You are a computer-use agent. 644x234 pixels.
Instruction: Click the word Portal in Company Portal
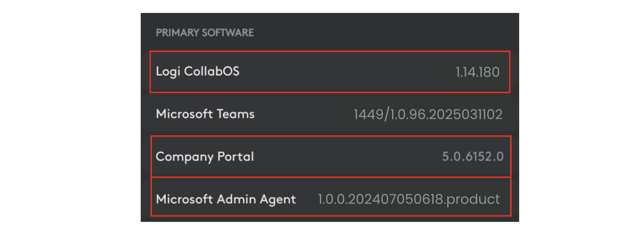click(236, 157)
